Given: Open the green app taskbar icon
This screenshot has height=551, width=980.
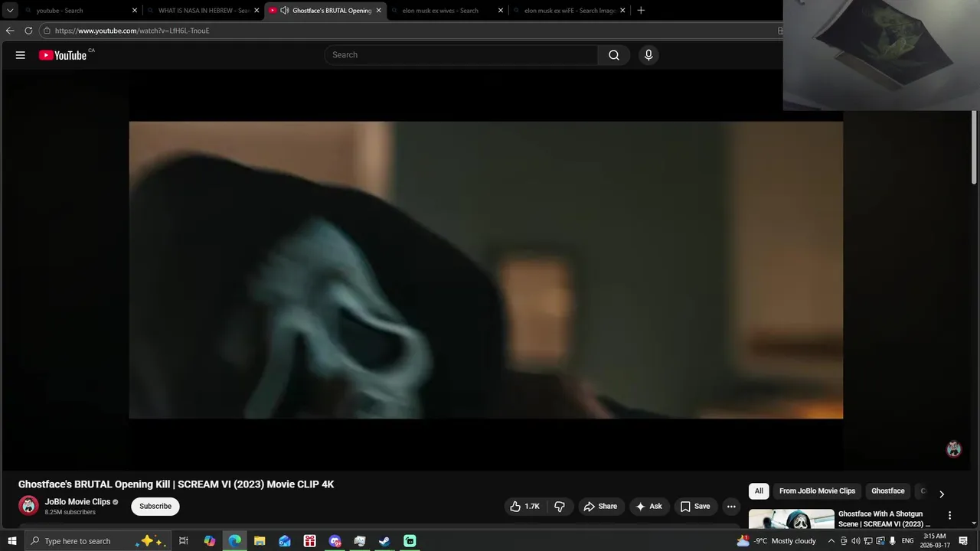Looking at the screenshot, I should click(410, 541).
